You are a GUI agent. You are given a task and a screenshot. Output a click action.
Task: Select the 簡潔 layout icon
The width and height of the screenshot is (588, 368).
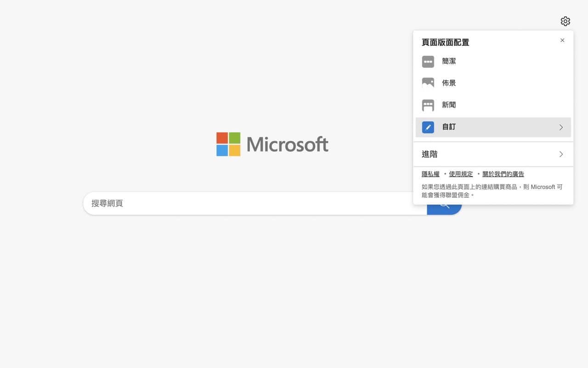[428, 61]
